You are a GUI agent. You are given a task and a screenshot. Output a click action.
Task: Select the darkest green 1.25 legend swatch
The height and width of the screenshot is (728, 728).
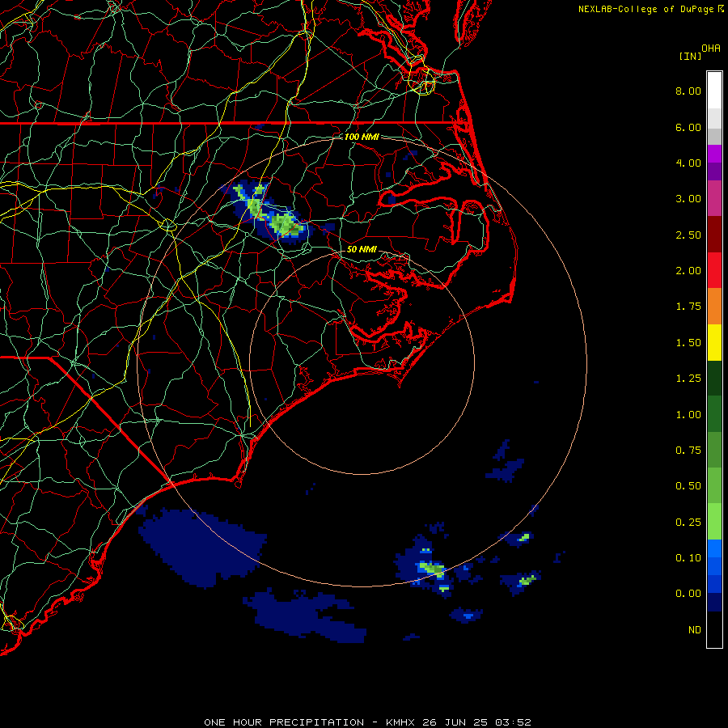click(x=714, y=379)
